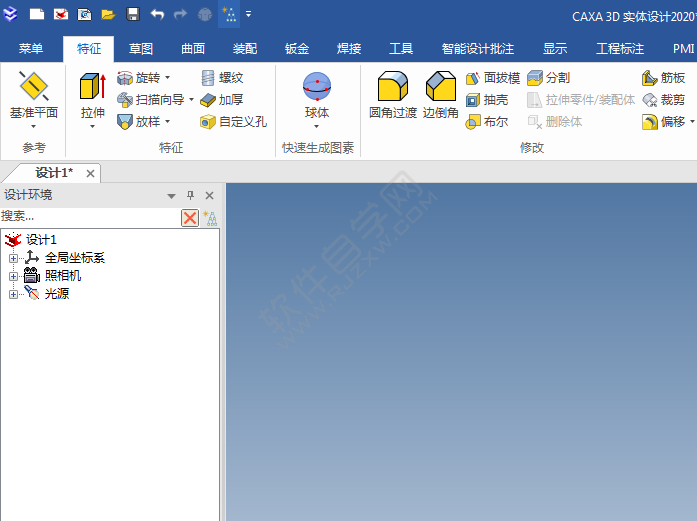The image size is (697, 521).
Task: Open the 显示 ribbon tab
Action: (x=555, y=48)
